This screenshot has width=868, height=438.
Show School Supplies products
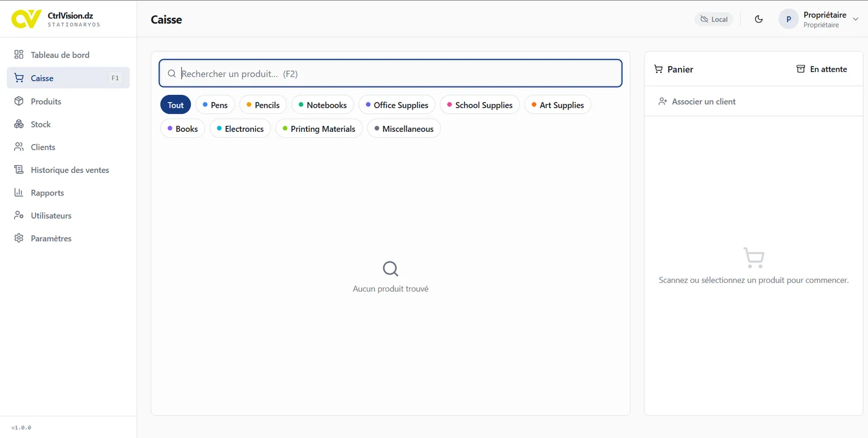(480, 105)
